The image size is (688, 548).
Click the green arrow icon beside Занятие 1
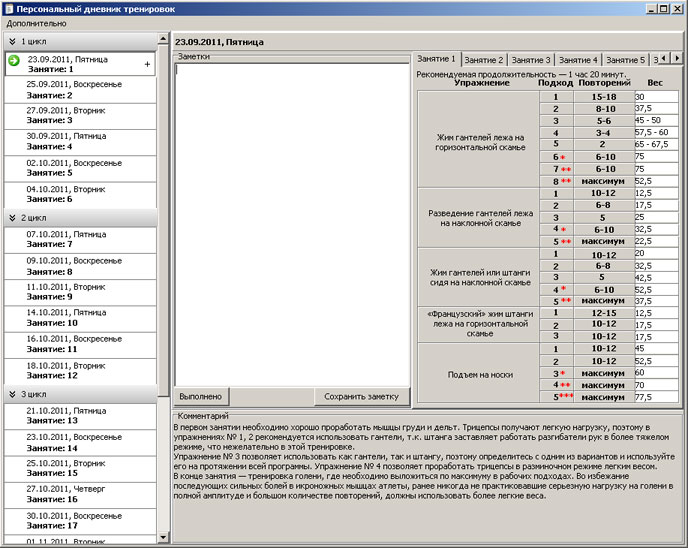[x=14, y=62]
